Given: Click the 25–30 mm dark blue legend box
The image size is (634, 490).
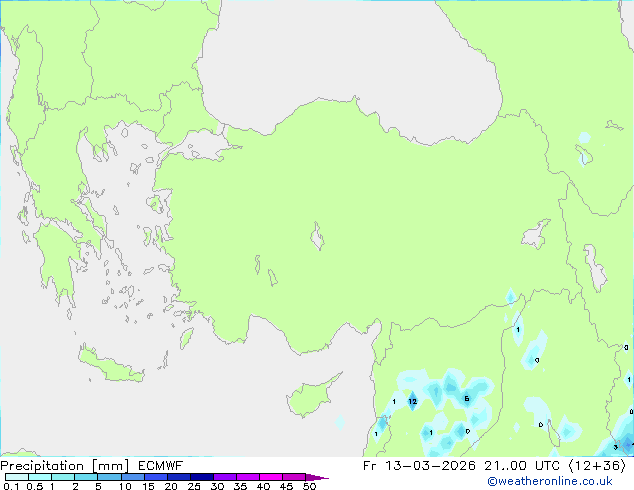Looking at the screenshot, I should (202, 477).
